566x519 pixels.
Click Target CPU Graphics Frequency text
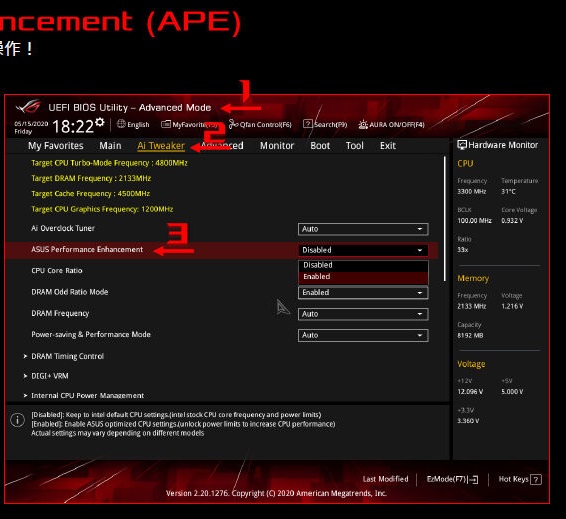(x=102, y=209)
